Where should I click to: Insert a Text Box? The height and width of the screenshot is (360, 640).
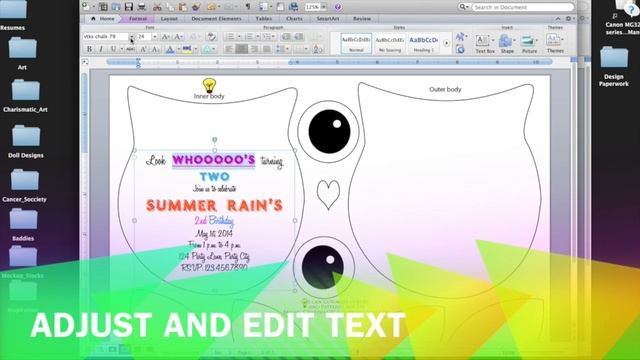484,44
